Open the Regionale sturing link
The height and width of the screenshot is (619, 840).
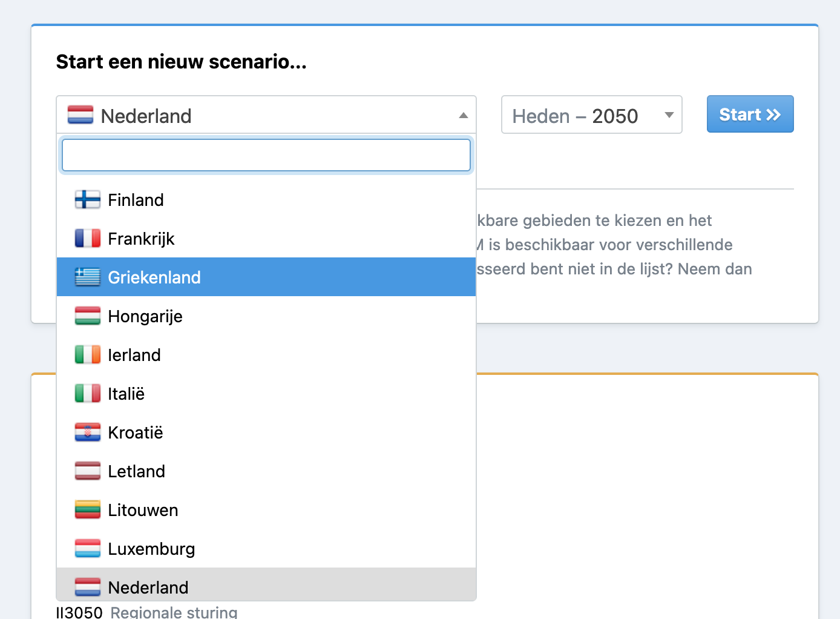(x=174, y=612)
